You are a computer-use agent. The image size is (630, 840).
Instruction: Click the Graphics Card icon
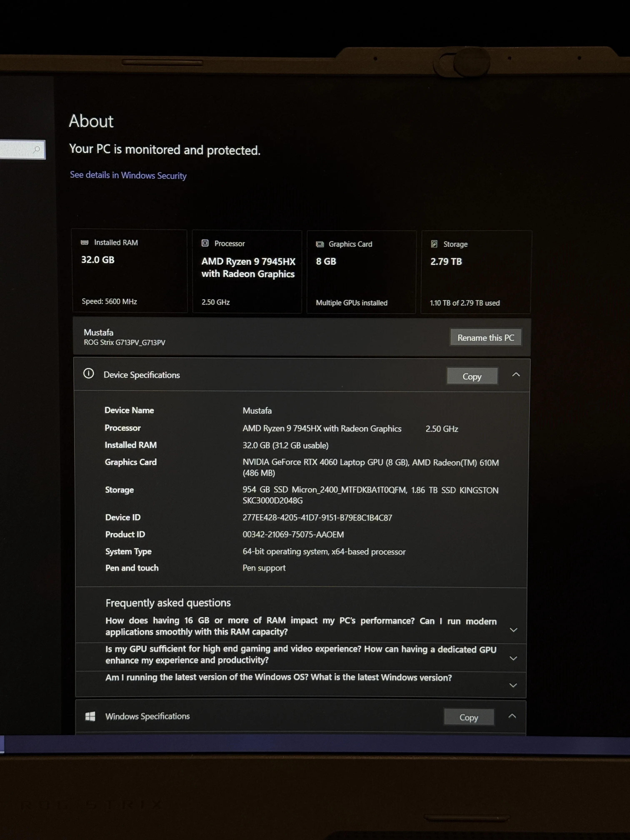click(x=320, y=244)
